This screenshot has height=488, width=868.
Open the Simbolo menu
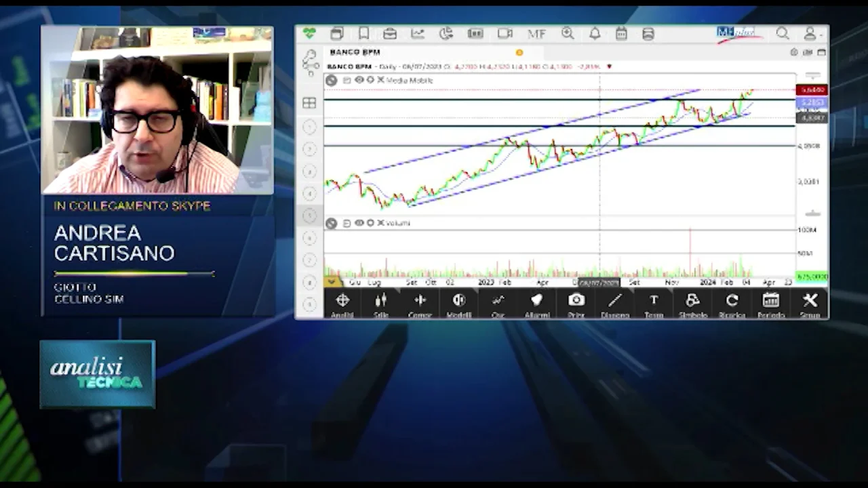(693, 304)
